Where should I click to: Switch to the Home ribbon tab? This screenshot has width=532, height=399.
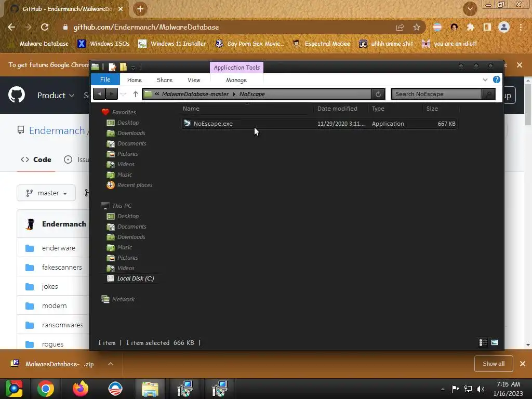coord(135,80)
